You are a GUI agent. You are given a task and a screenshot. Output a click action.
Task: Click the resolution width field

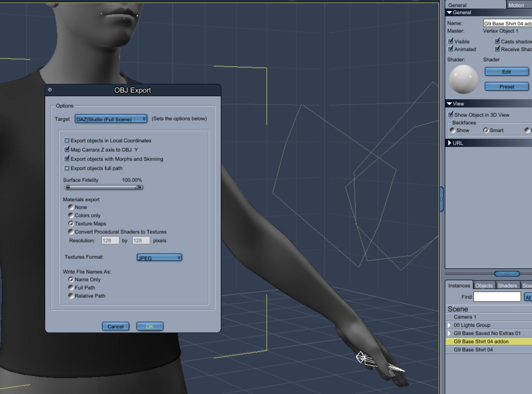point(110,241)
